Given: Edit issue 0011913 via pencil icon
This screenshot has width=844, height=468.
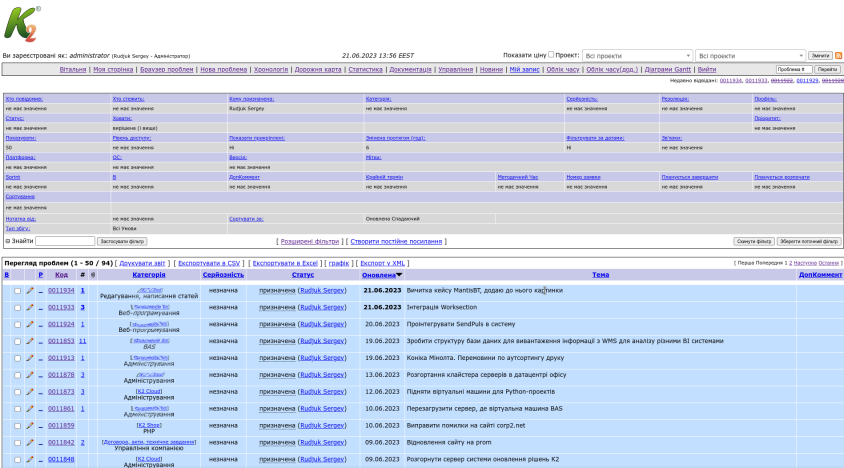Looking at the screenshot, I should (30, 358).
